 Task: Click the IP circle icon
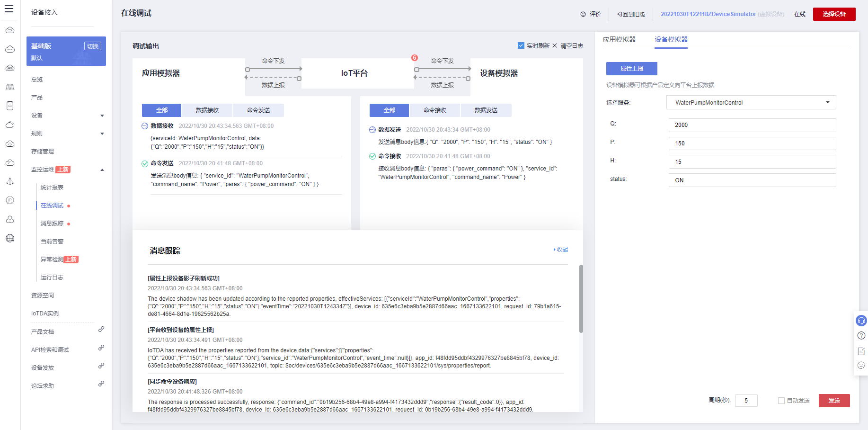(10, 200)
